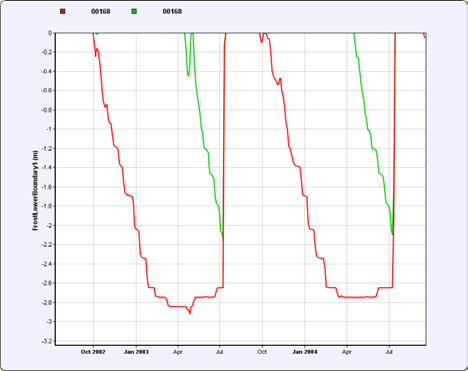
Task: Click the -0.8 y-axis tick label
Action: [47, 110]
